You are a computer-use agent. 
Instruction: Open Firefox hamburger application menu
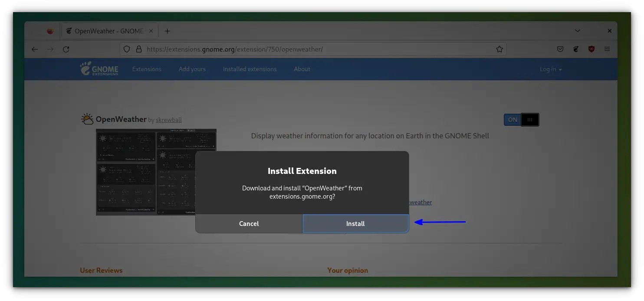[607, 49]
